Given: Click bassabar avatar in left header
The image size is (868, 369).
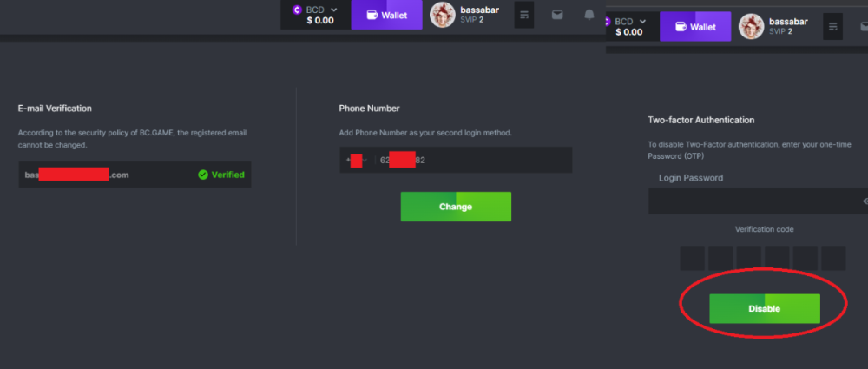Looking at the screenshot, I should [x=443, y=15].
